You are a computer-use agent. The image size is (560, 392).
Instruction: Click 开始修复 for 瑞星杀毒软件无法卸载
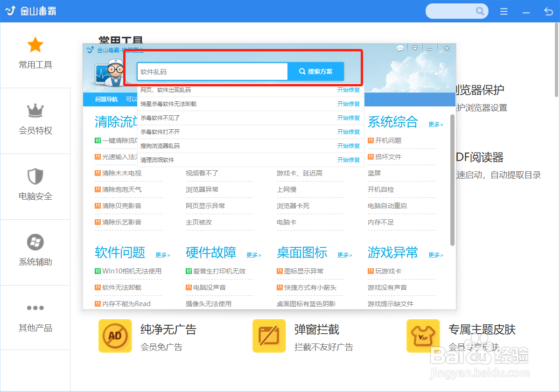coord(349,104)
